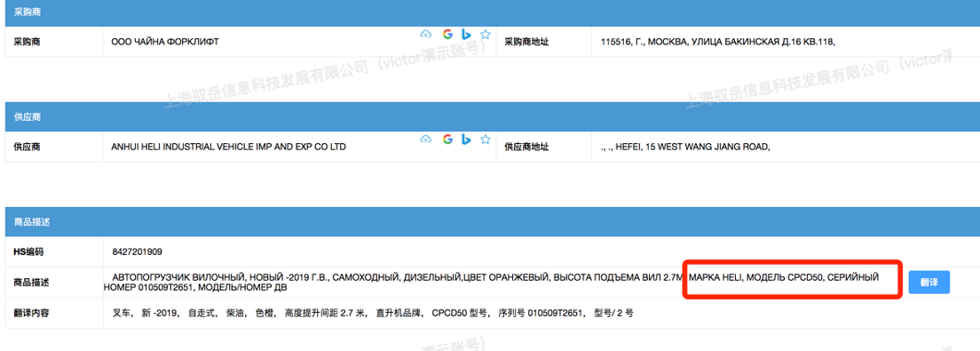
Task: Click the HS code value 8427201909
Action: click(137, 252)
